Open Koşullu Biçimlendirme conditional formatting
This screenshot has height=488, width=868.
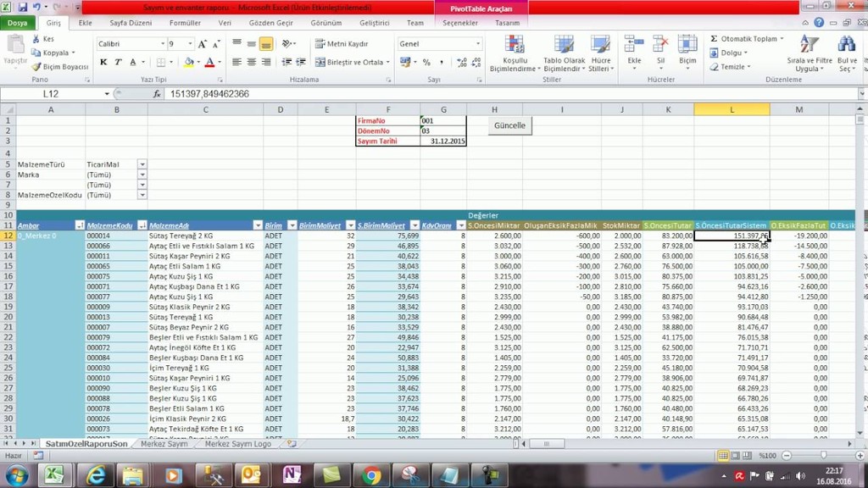[x=515, y=53]
